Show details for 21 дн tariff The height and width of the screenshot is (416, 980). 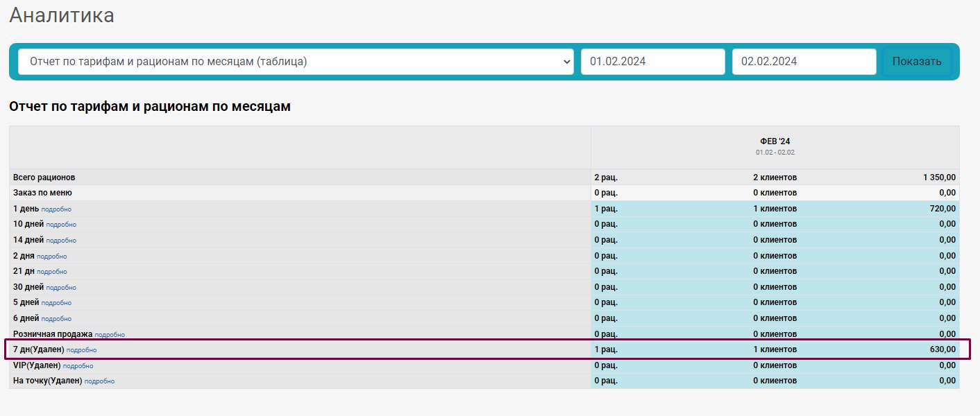click(x=52, y=272)
